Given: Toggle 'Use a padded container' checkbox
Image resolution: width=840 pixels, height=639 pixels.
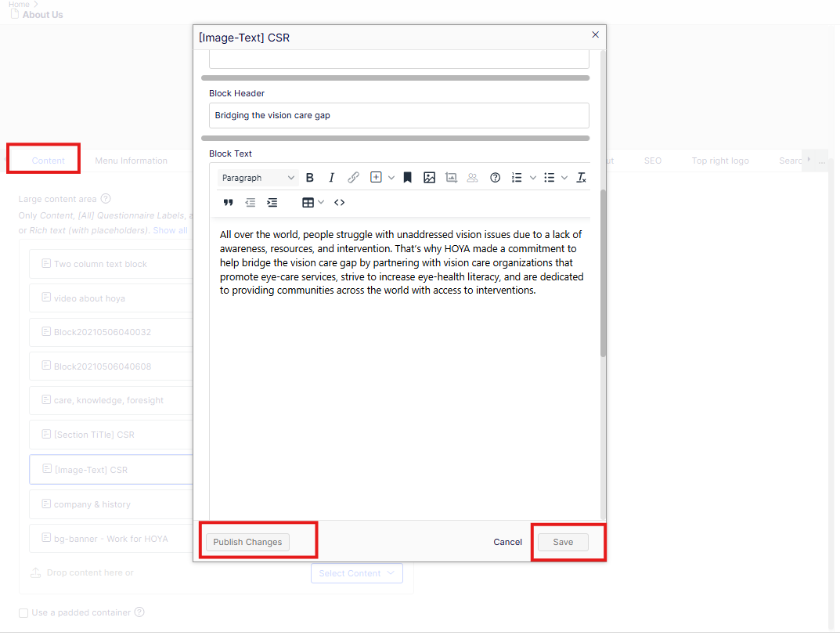Looking at the screenshot, I should click(x=23, y=612).
